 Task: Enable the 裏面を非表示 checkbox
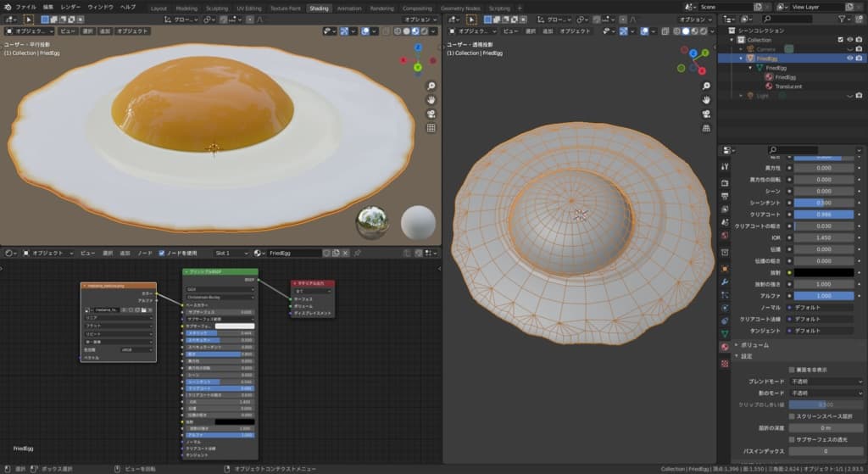click(791, 370)
